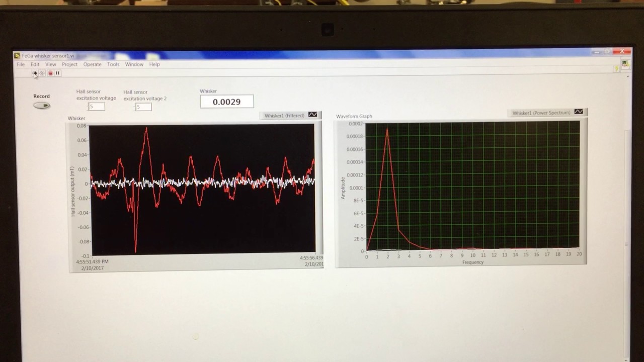This screenshot has width=644, height=362.
Task: Toggle the Record switch
Action: [42, 106]
